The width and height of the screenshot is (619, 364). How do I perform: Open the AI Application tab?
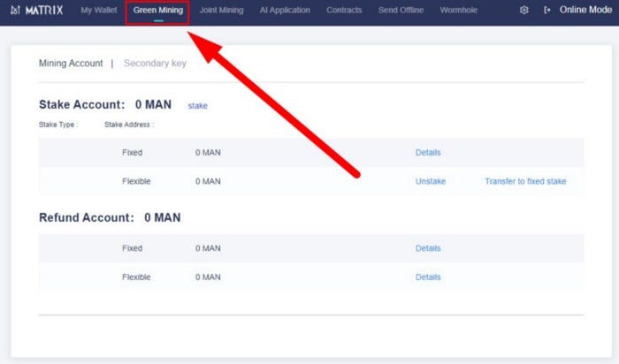[285, 11]
